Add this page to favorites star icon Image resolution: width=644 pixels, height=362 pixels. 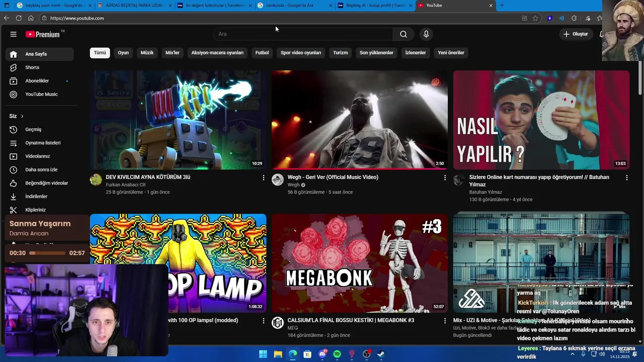[535, 18]
